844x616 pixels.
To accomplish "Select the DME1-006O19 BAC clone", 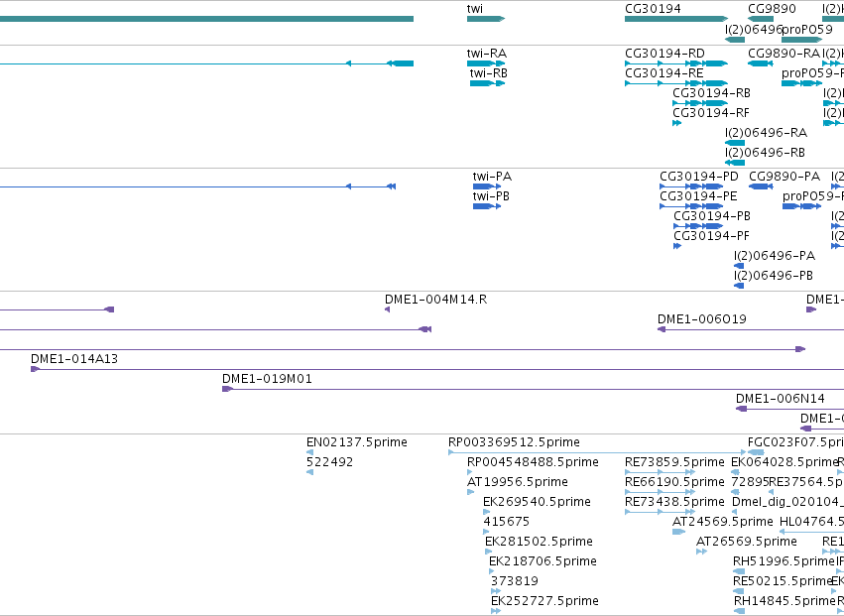I will [751, 330].
